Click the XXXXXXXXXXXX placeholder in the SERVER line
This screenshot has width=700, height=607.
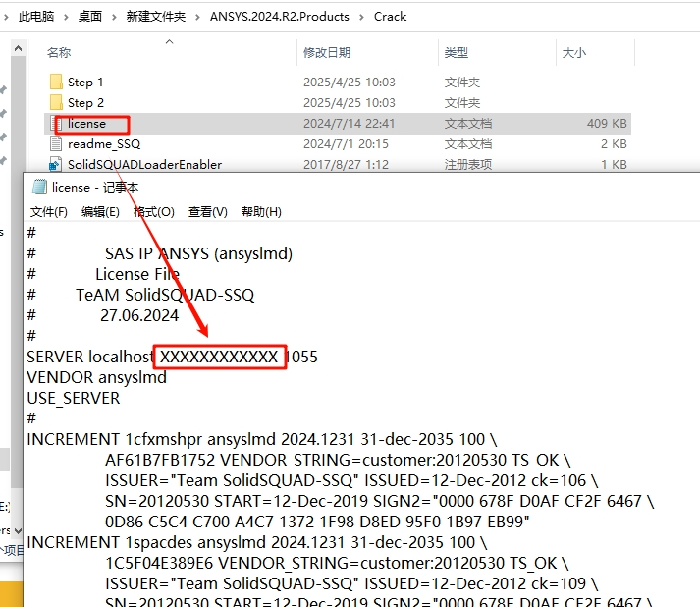click(219, 357)
